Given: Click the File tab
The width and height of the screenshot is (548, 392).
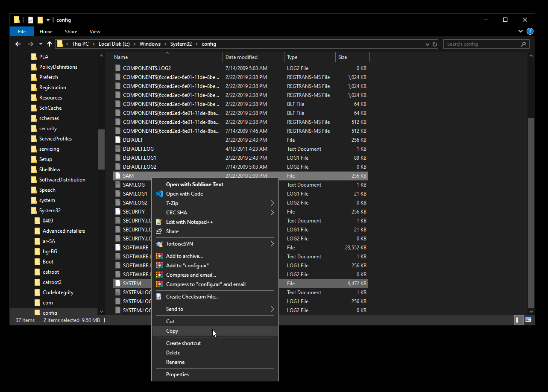Looking at the screenshot, I should [x=22, y=32].
